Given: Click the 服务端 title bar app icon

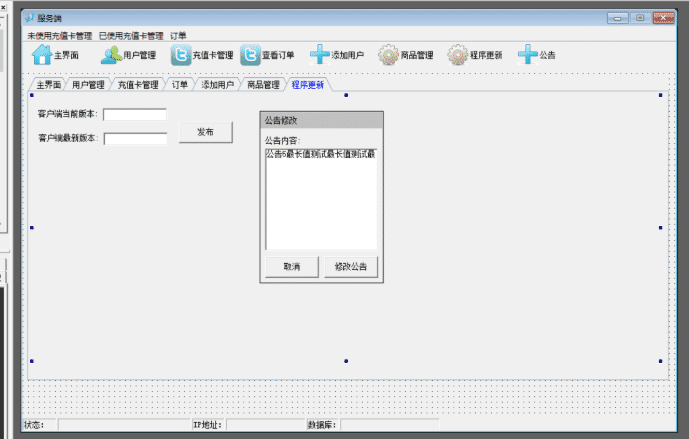Looking at the screenshot, I should (29, 18).
